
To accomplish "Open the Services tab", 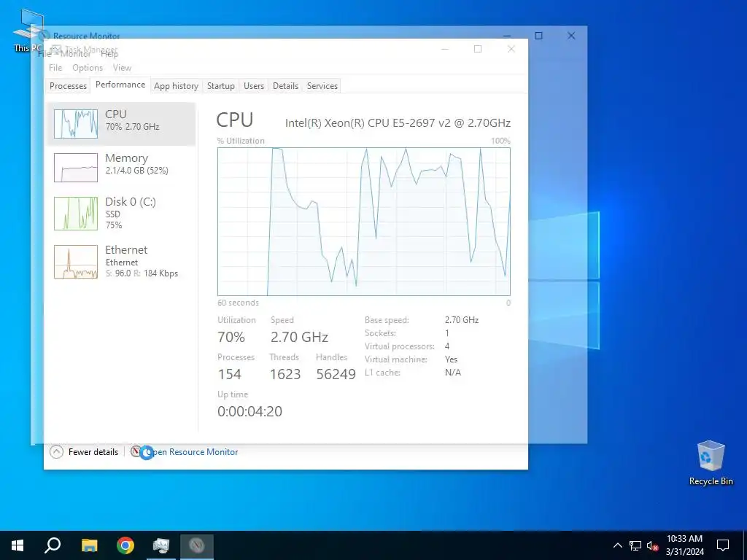I will pyautogui.click(x=322, y=86).
